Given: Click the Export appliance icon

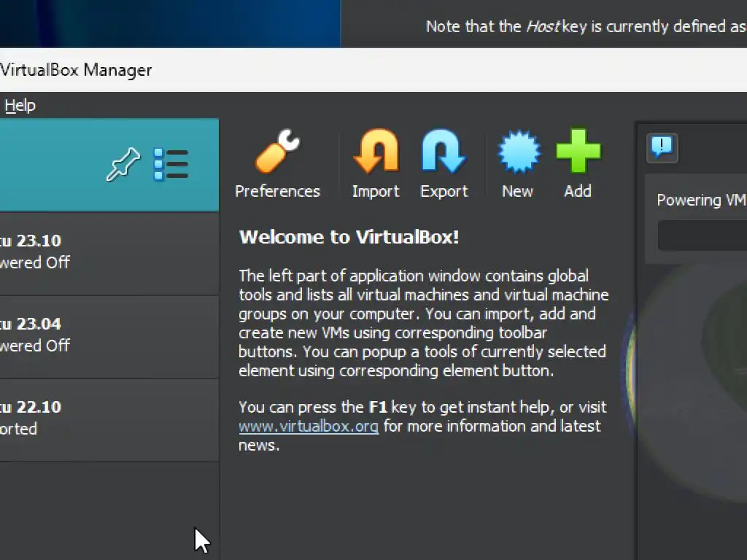Looking at the screenshot, I should click(x=444, y=164).
